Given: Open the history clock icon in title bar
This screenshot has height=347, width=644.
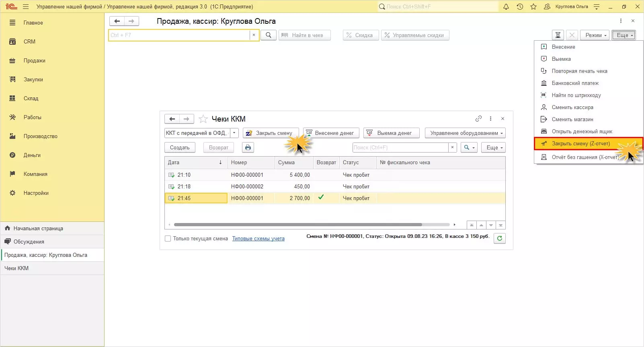Looking at the screenshot, I should (520, 6).
